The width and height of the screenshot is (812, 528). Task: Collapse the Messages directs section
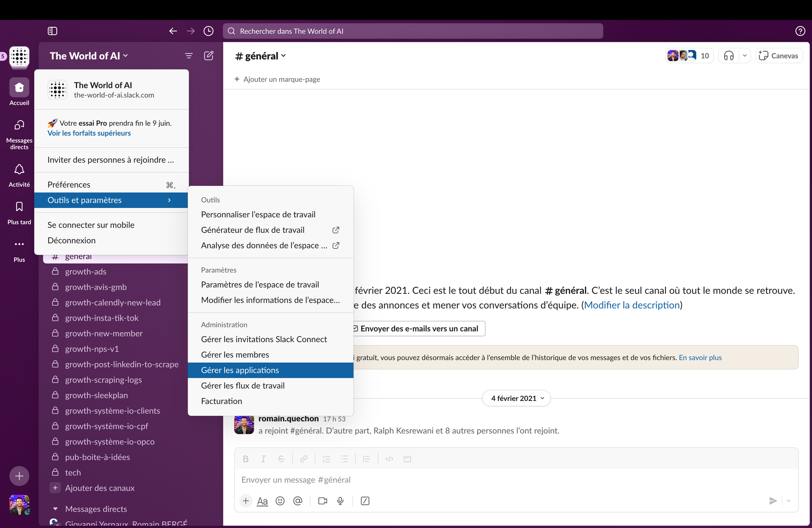(56, 509)
